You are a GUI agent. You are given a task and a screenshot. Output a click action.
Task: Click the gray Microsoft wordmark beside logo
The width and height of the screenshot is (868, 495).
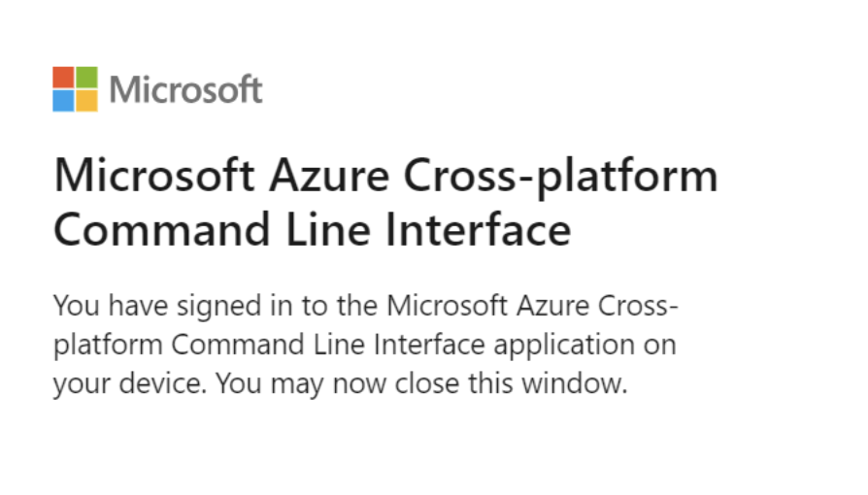(185, 90)
